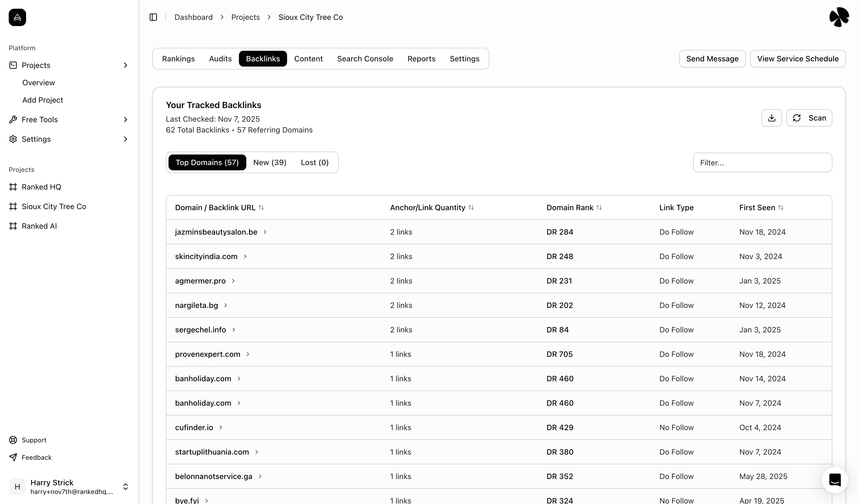This screenshot has width=859, height=504.
Task: Open the profile avatar at top right
Action: click(x=839, y=17)
